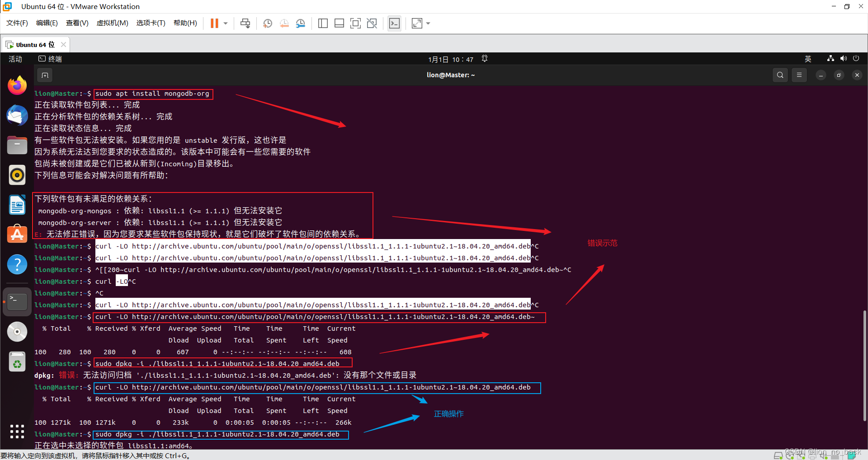Open the snapshot manager icon
The width and height of the screenshot is (868, 460).
[301, 23]
